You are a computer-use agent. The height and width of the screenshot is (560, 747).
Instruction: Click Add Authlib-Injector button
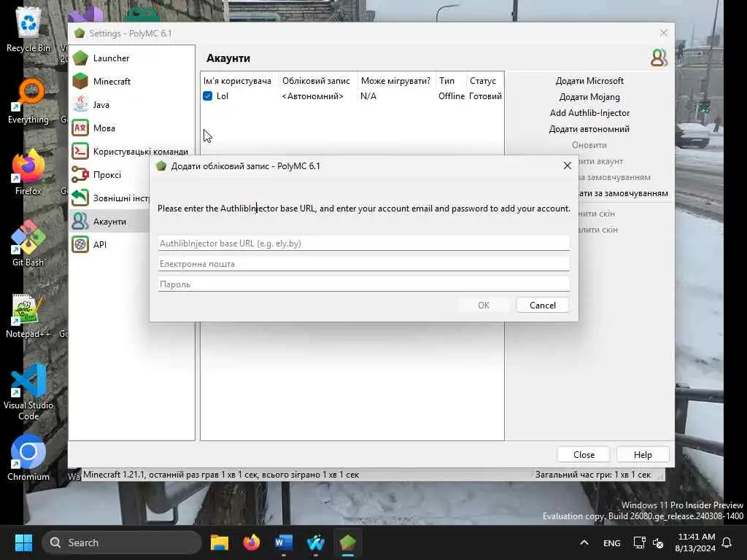589,113
